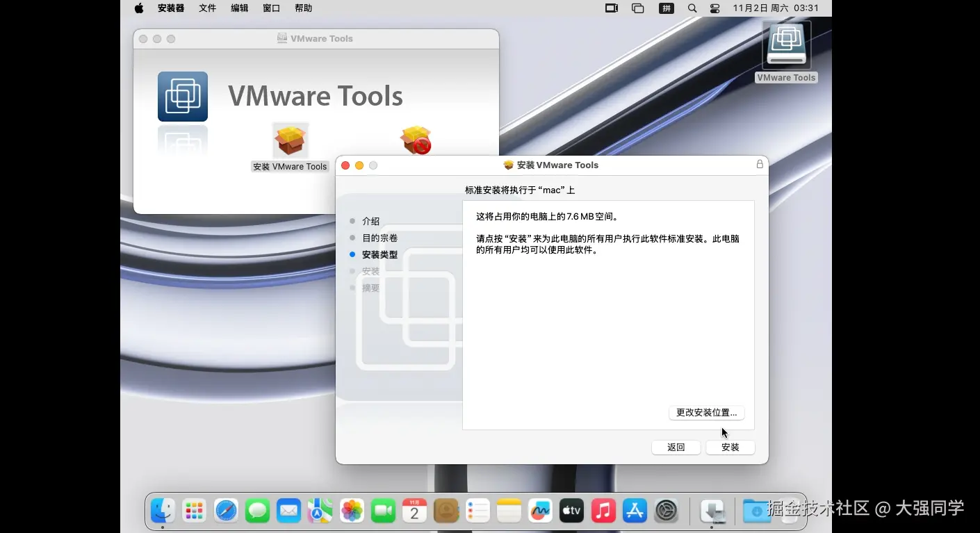Click the large VMware logo in VMware Tools window
Viewport: 980px width, 533px height.
tap(183, 97)
